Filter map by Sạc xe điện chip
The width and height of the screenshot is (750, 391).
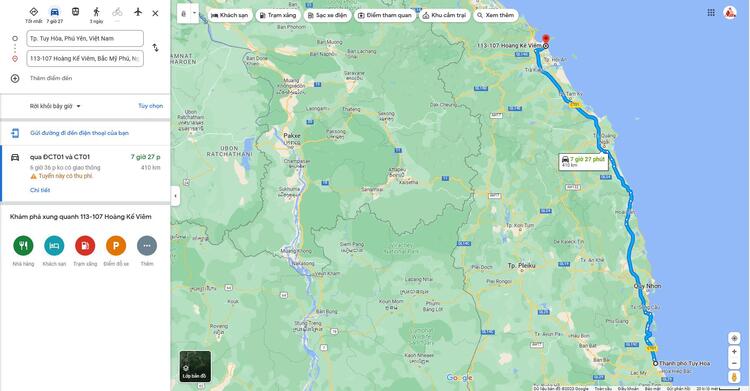tap(328, 15)
